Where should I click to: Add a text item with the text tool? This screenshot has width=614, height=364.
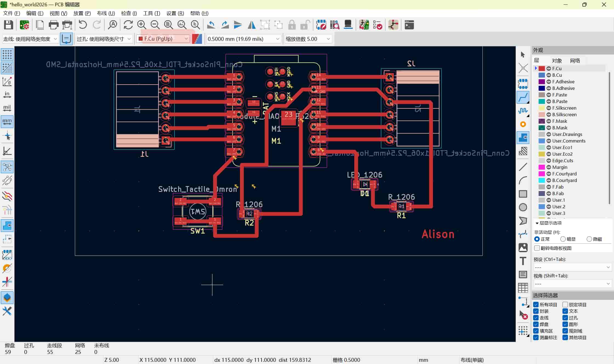pos(523,261)
